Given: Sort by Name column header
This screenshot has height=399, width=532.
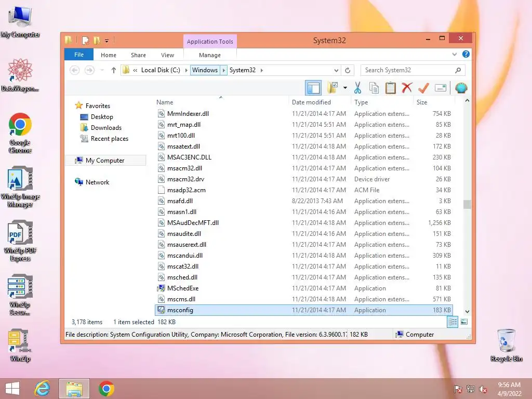Looking at the screenshot, I should point(165,102).
